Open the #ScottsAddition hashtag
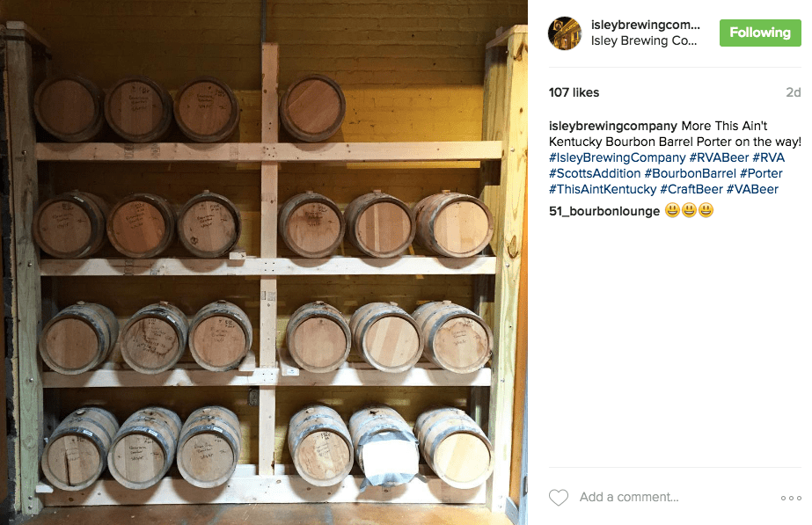812x525 pixels. tap(595, 173)
